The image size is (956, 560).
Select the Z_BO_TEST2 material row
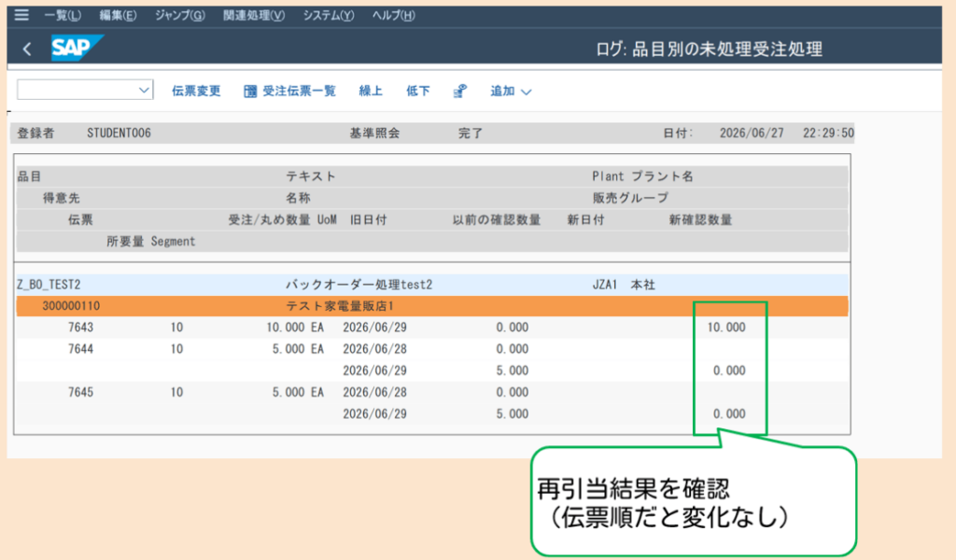[431, 285]
